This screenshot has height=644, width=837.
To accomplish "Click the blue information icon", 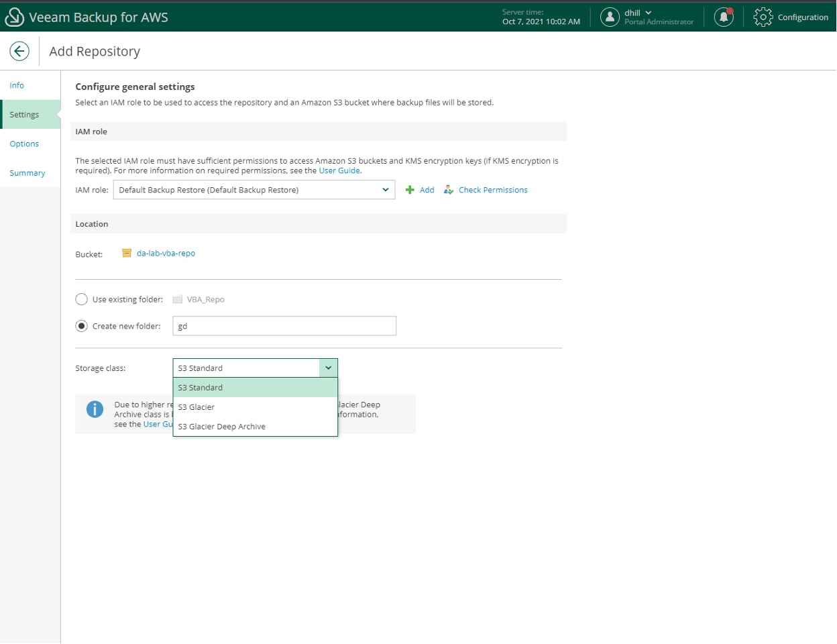I will coord(95,409).
